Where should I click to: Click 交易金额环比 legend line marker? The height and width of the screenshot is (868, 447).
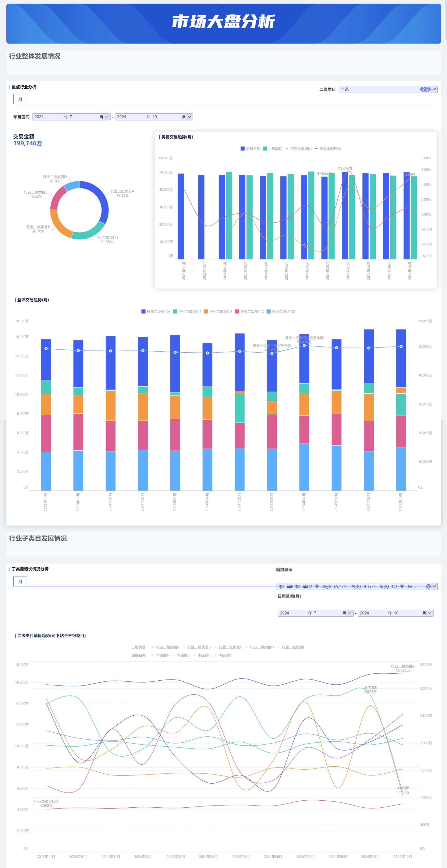pyautogui.click(x=316, y=149)
